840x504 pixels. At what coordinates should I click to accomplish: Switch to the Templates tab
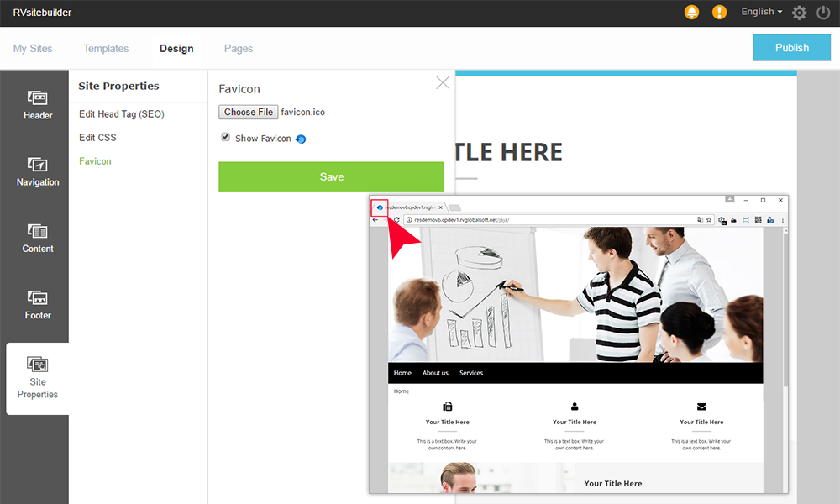pyautogui.click(x=106, y=48)
